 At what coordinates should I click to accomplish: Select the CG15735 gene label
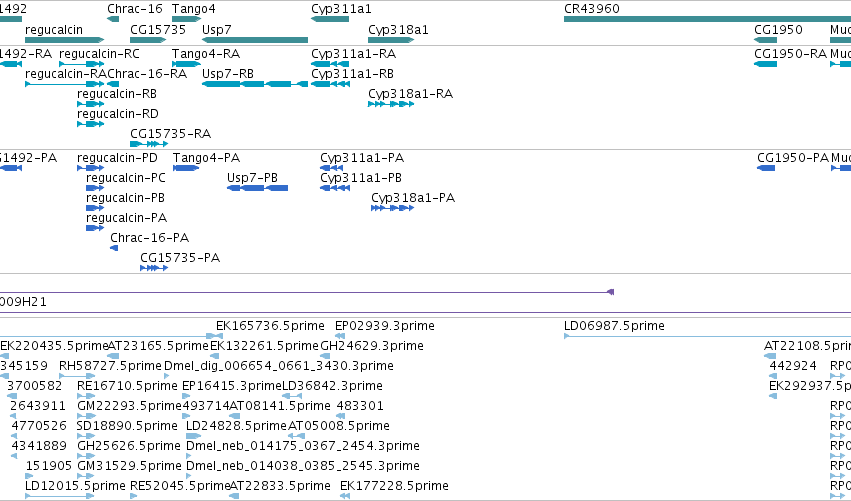click(158, 30)
